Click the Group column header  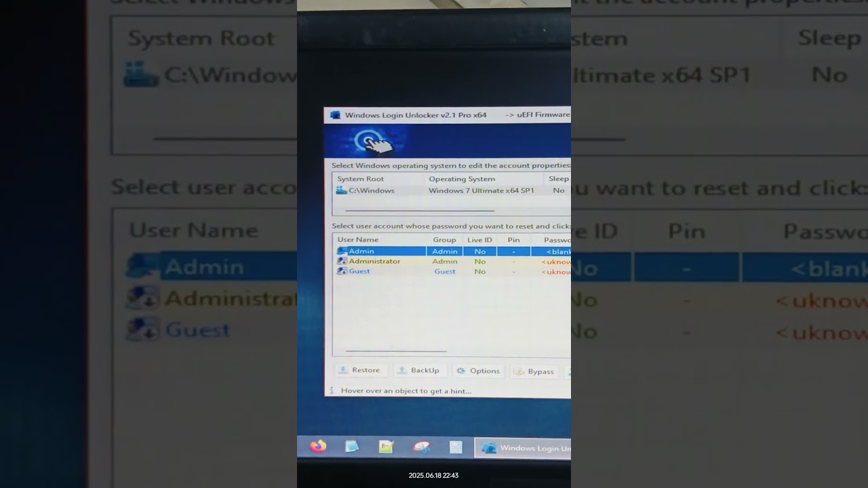pos(445,239)
